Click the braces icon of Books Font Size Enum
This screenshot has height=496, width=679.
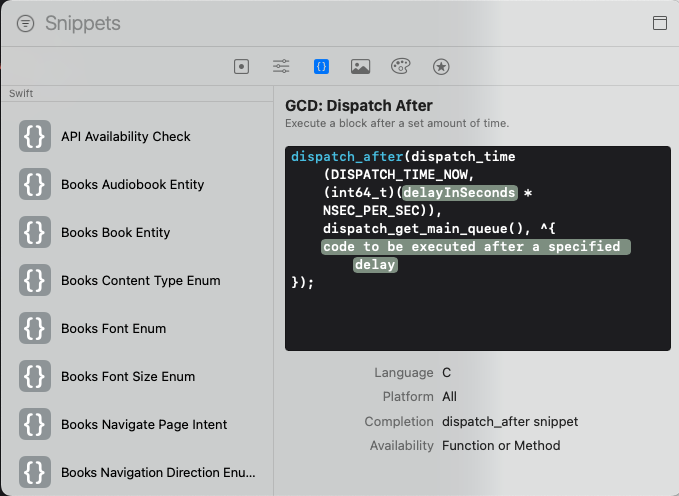(x=35, y=376)
